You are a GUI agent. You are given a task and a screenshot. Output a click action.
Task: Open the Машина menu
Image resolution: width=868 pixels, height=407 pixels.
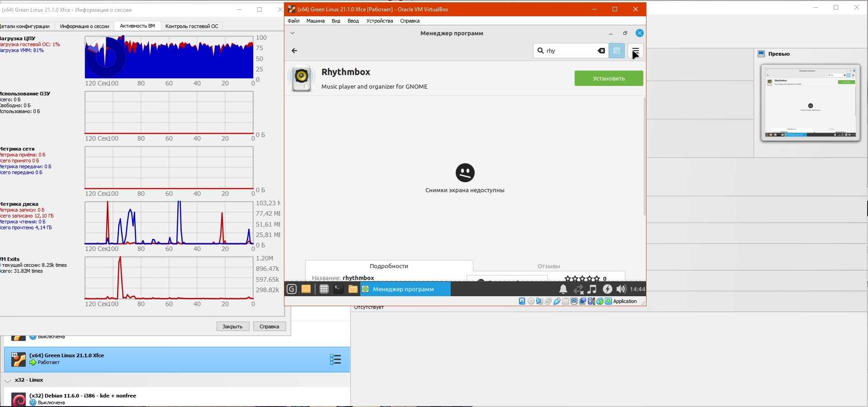click(316, 21)
